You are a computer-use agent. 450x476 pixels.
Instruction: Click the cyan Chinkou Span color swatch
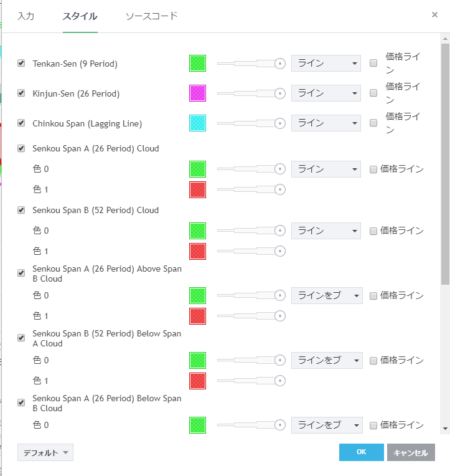pyautogui.click(x=197, y=123)
